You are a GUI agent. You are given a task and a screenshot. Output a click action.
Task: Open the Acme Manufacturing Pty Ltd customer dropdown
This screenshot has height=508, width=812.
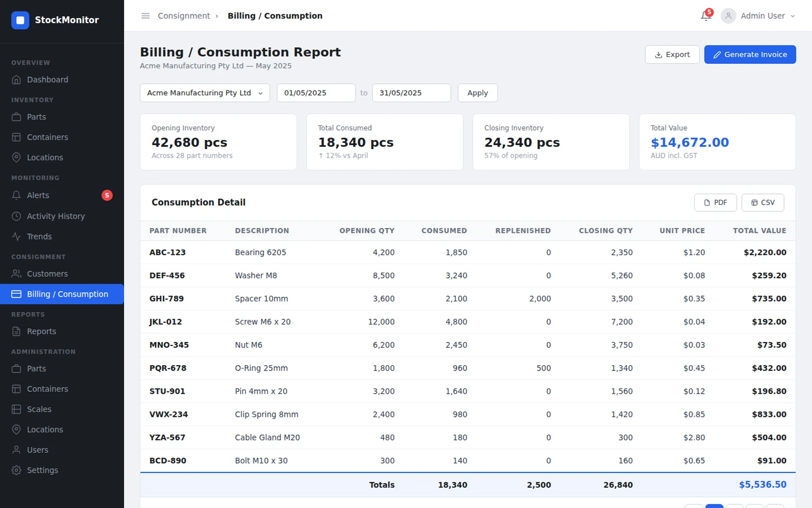pos(205,93)
